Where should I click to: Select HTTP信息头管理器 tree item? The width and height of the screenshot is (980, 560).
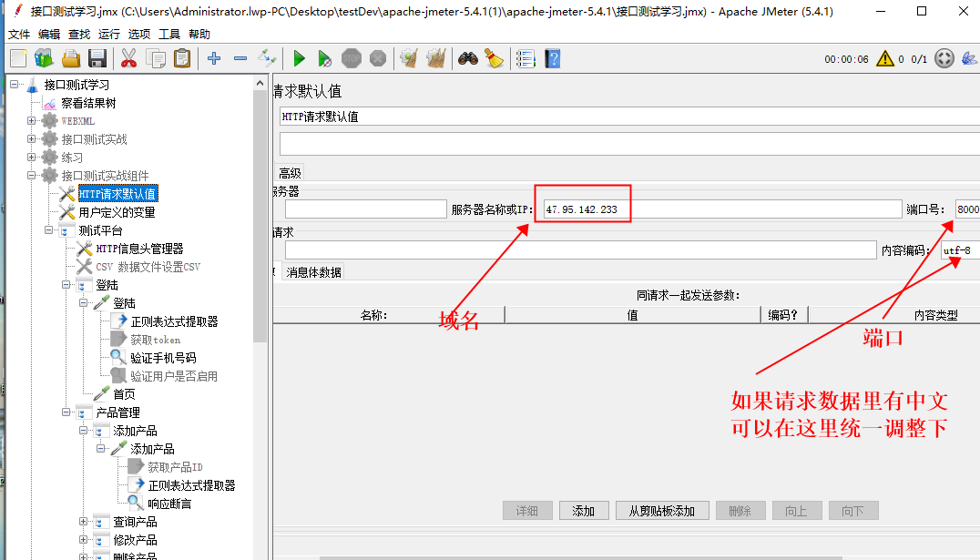click(139, 249)
